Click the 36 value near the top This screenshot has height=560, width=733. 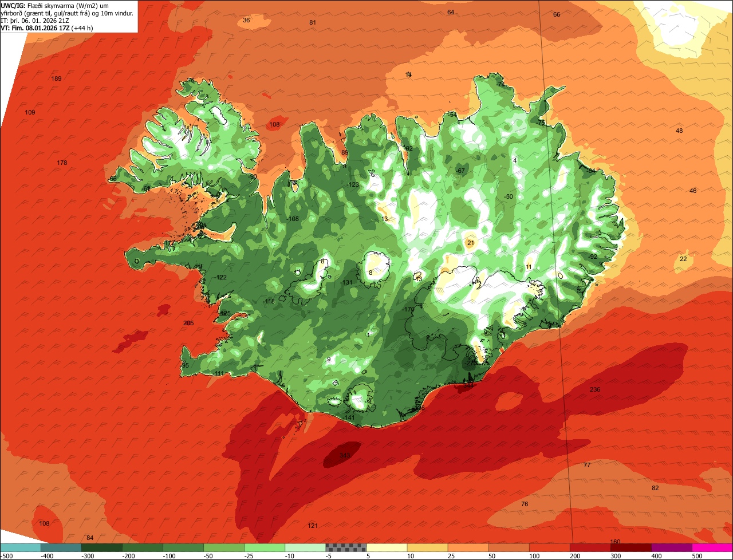click(x=246, y=20)
